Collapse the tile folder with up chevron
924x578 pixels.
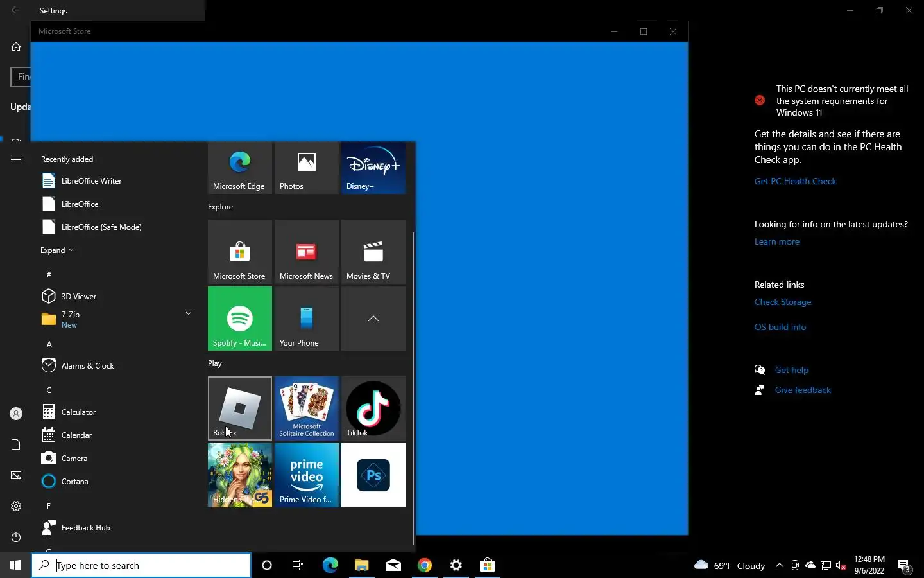click(373, 319)
